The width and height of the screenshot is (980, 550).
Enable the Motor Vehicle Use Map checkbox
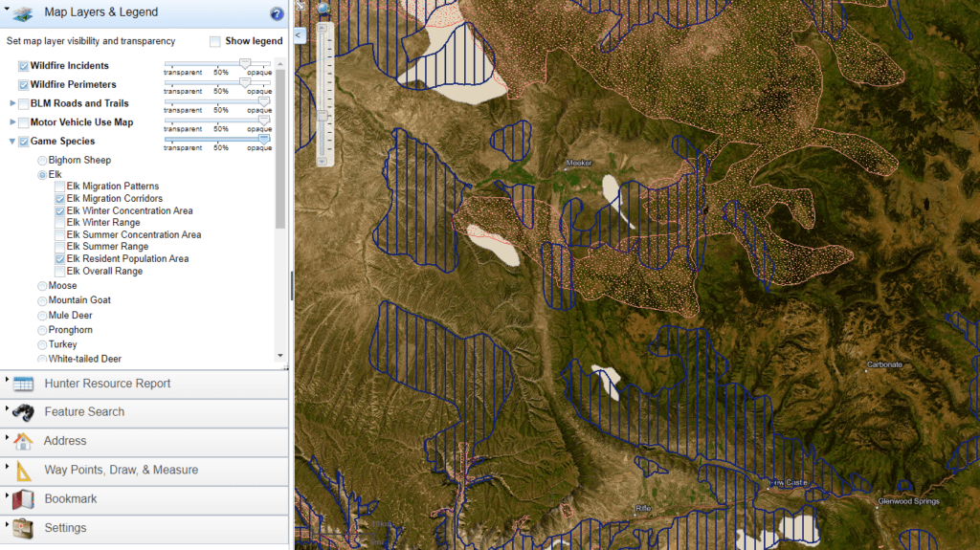click(x=24, y=122)
